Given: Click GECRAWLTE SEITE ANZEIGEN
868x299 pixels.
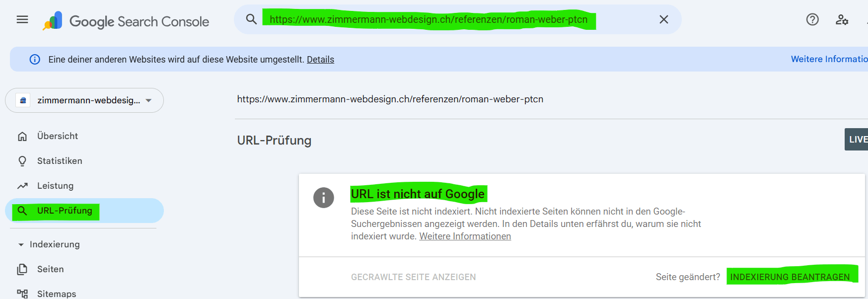Looking at the screenshot, I should pyautogui.click(x=413, y=277).
